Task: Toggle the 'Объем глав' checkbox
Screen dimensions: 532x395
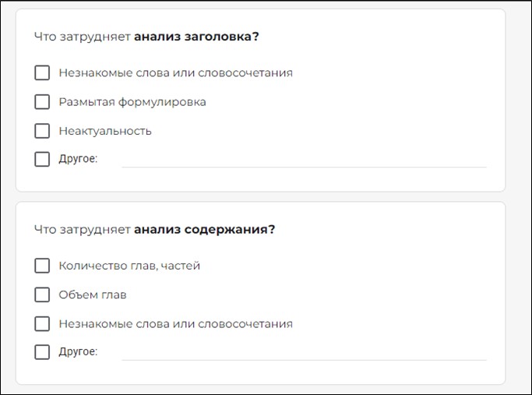Action: pos(42,294)
